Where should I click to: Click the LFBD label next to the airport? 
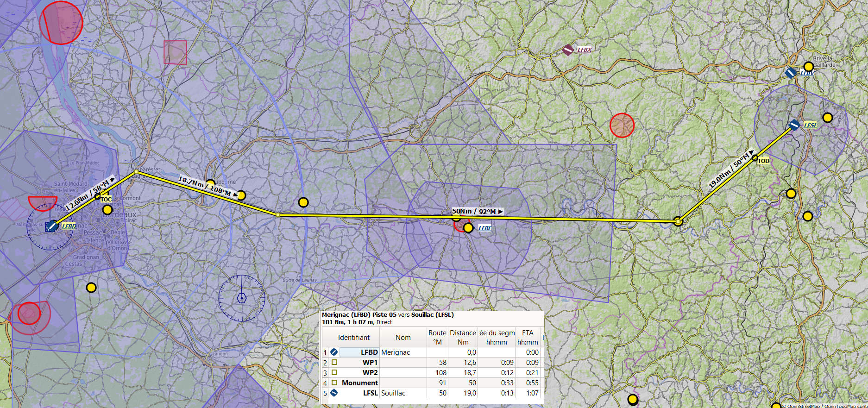(69, 226)
